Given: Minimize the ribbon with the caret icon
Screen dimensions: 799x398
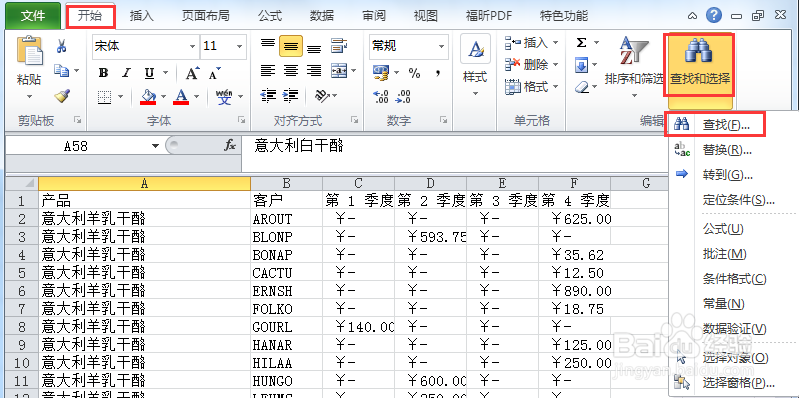Looking at the screenshot, I should pos(692,16).
